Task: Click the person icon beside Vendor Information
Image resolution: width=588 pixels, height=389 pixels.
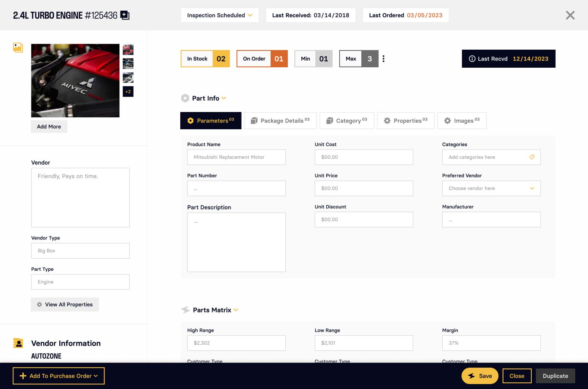Action: point(18,343)
